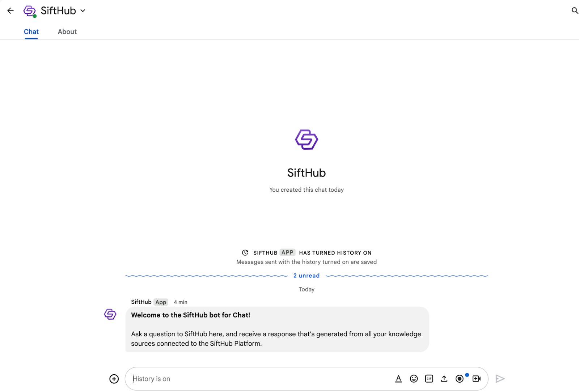
Task: Expand the SiftHub header dropdown chevron
Action: point(83,11)
